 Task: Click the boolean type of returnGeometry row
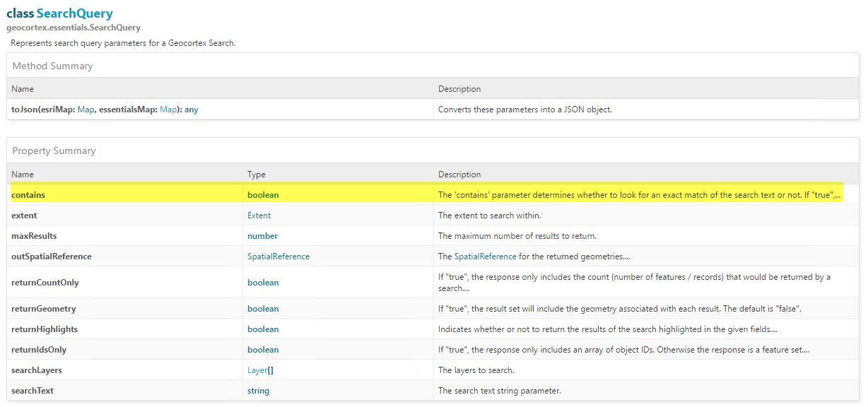click(263, 309)
